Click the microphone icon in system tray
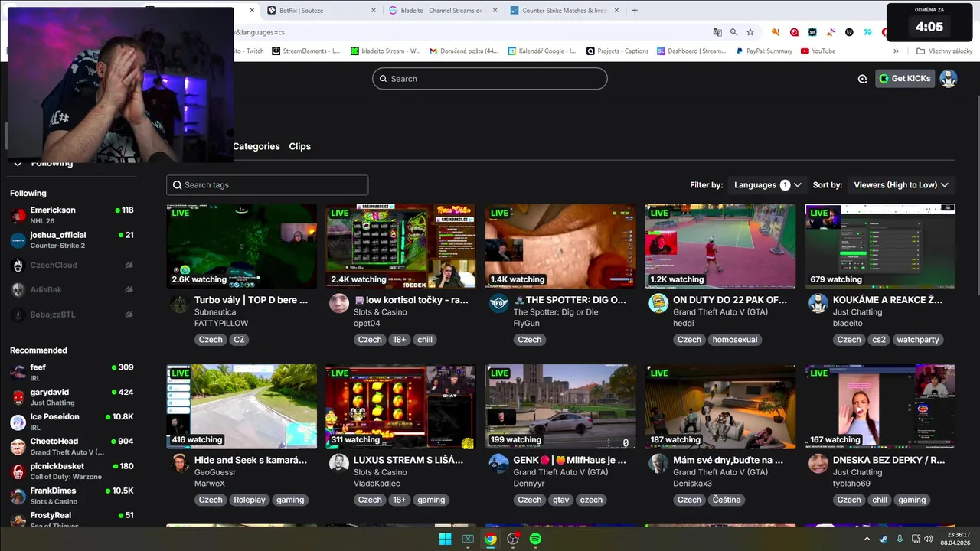The height and width of the screenshot is (551, 980). (x=900, y=539)
